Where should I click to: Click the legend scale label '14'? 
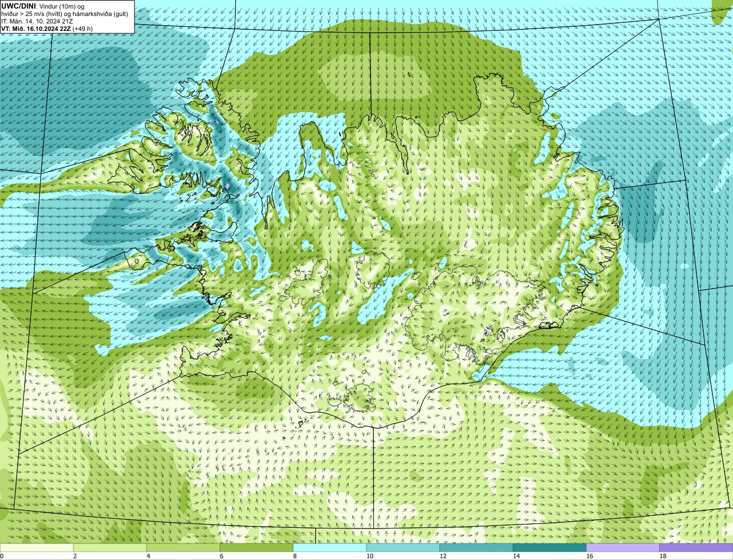click(517, 556)
